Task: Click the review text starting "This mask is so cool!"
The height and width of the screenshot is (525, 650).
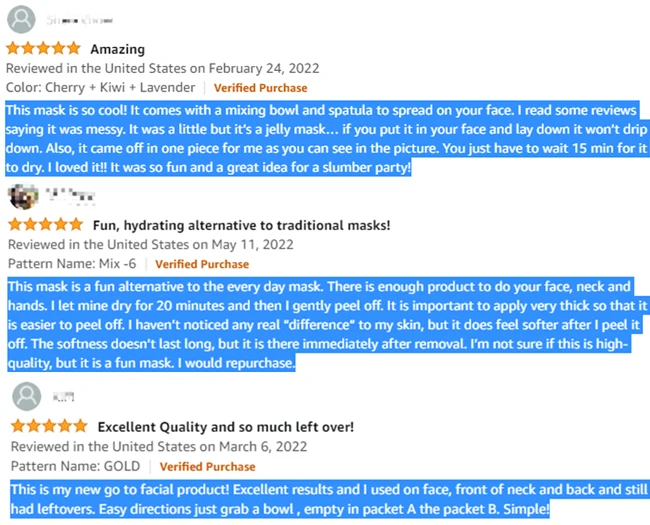Action: click(320, 138)
